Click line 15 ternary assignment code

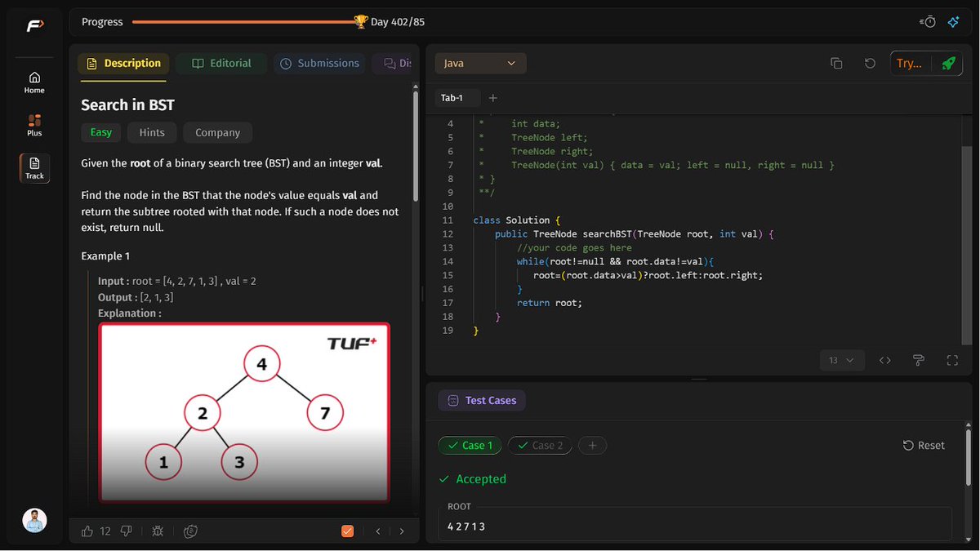tap(648, 275)
